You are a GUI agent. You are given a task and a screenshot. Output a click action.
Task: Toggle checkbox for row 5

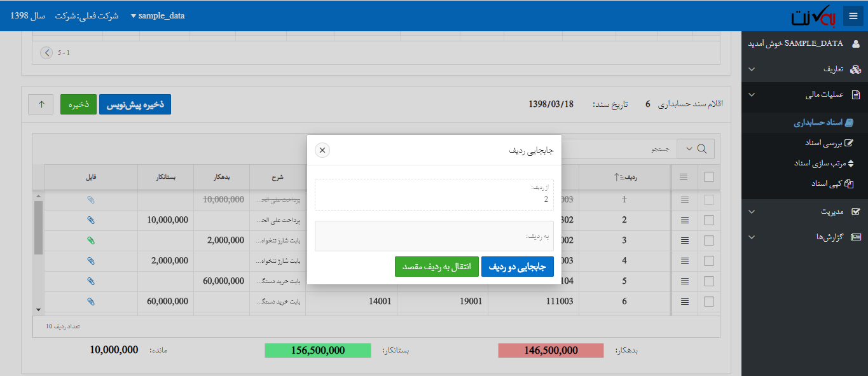pyautogui.click(x=709, y=281)
